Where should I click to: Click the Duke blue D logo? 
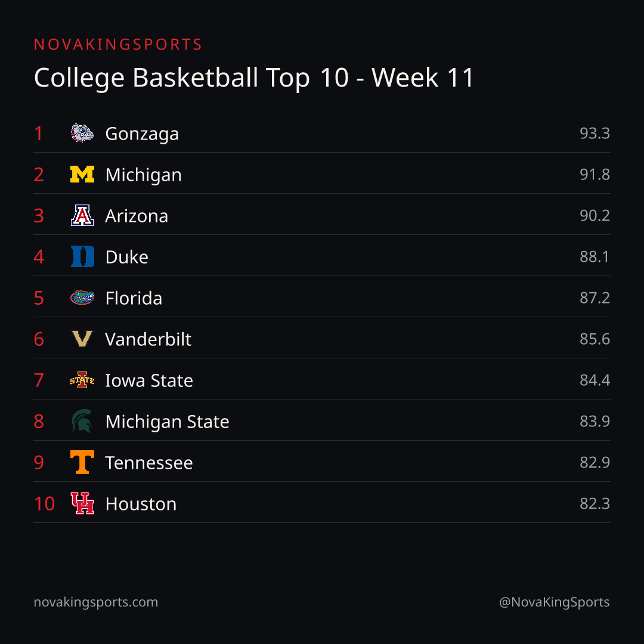pyautogui.click(x=82, y=256)
